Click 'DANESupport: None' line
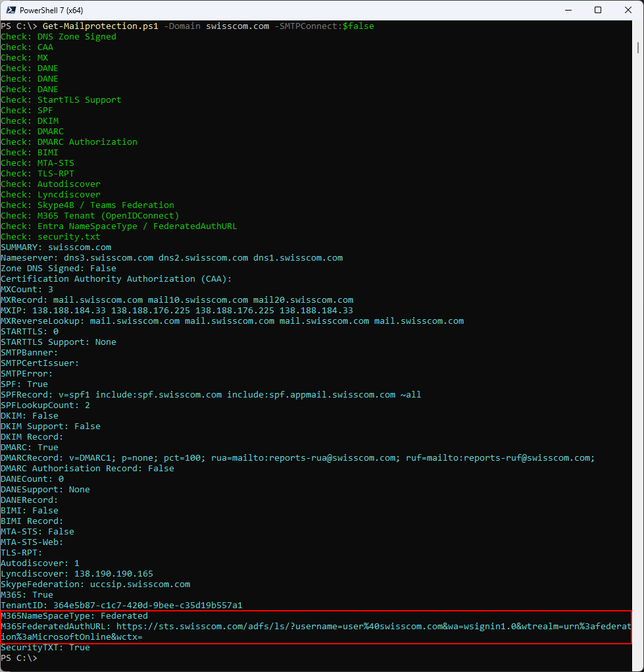This screenshot has width=644, height=672. coord(45,490)
